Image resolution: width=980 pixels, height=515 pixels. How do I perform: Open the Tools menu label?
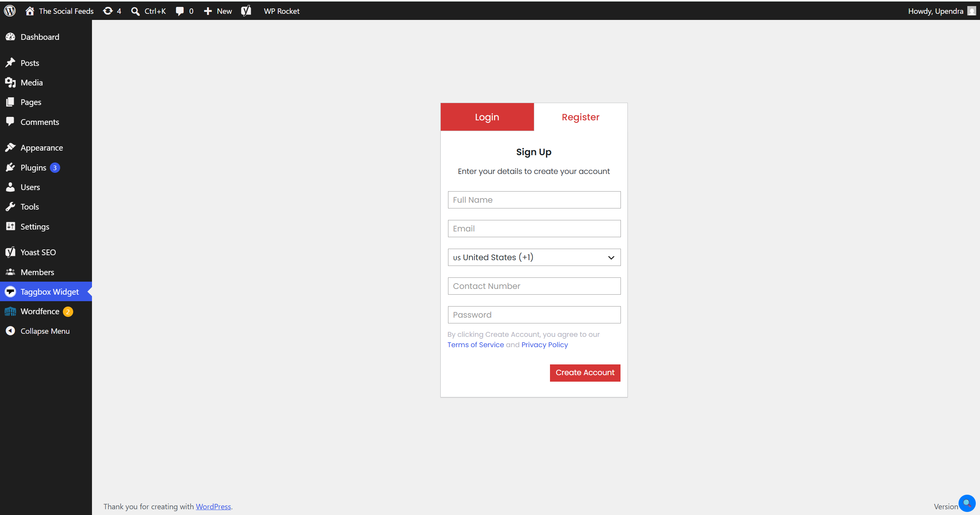pos(30,207)
